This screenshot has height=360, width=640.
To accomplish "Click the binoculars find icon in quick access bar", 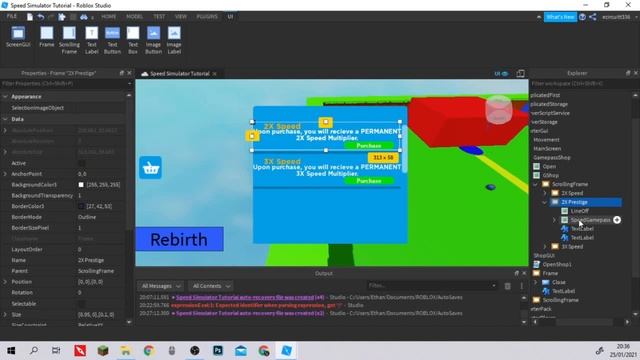I will [84, 17].
